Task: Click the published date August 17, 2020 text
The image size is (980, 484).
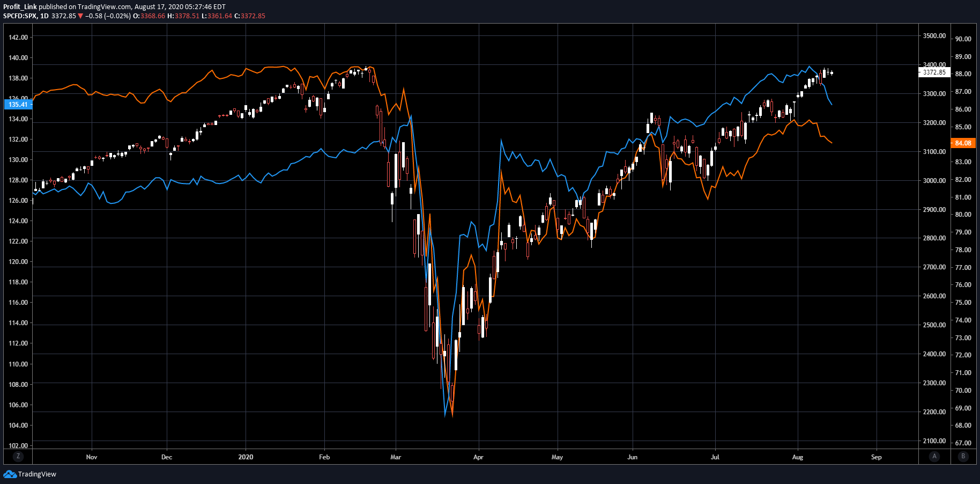Action: [158, 7]
